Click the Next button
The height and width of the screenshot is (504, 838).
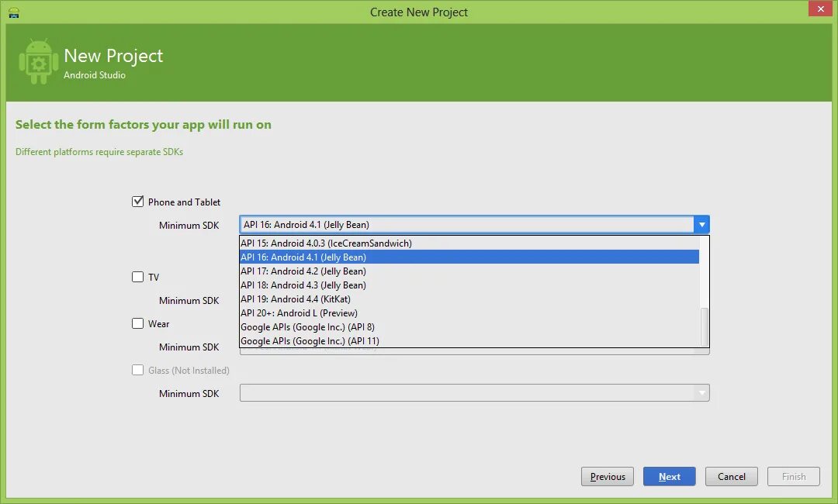click(669, 476)
